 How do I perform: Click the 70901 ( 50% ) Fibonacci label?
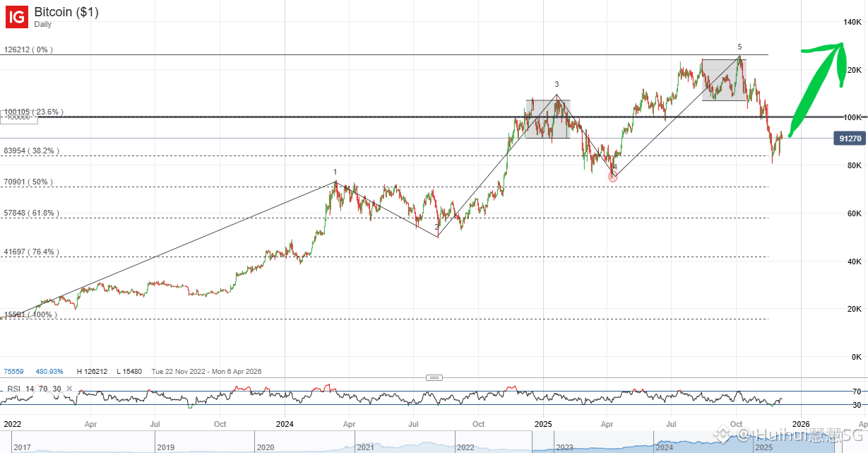28,182
